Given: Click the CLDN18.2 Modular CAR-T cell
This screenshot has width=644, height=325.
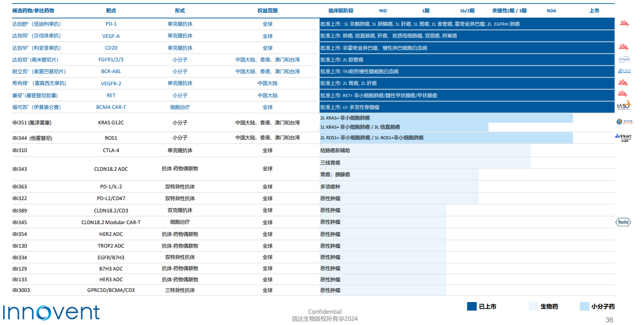Looking at the screenshot, I should click(x=111, y=222).
